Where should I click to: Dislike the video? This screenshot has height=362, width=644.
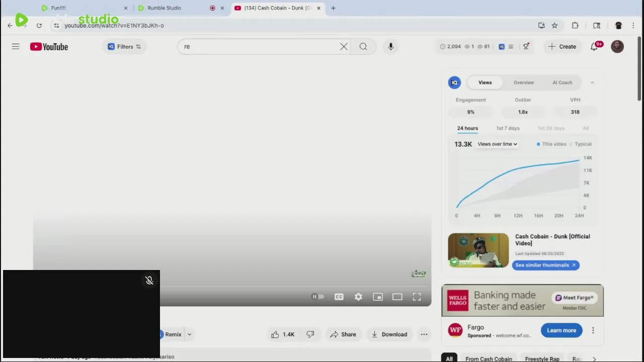(x=310, y=334)
